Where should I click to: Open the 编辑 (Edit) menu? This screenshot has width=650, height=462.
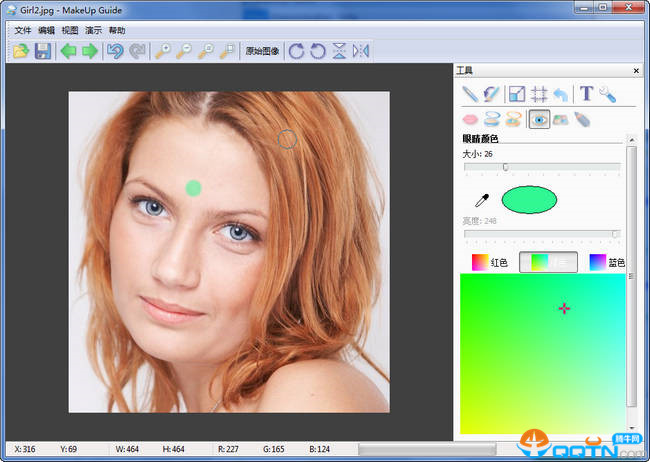point(47,31)
